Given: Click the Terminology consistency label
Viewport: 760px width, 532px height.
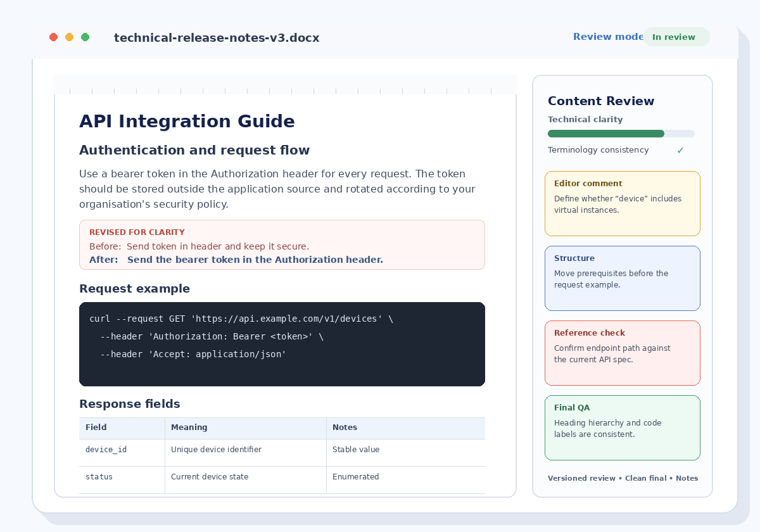Looking at the screenshot, I should [x=598, y=150].
